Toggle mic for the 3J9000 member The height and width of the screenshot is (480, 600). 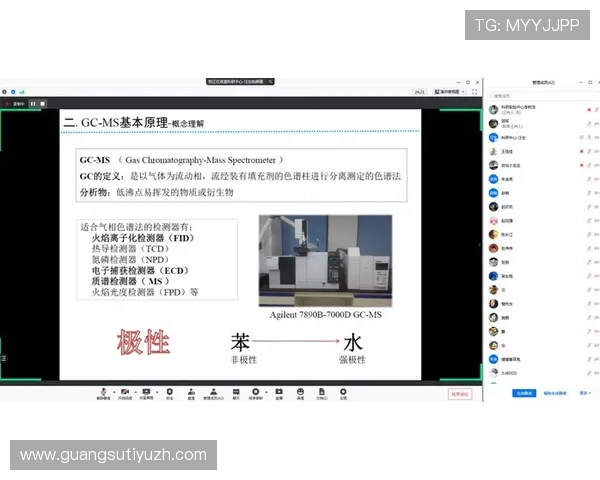(x=589, y=373)
